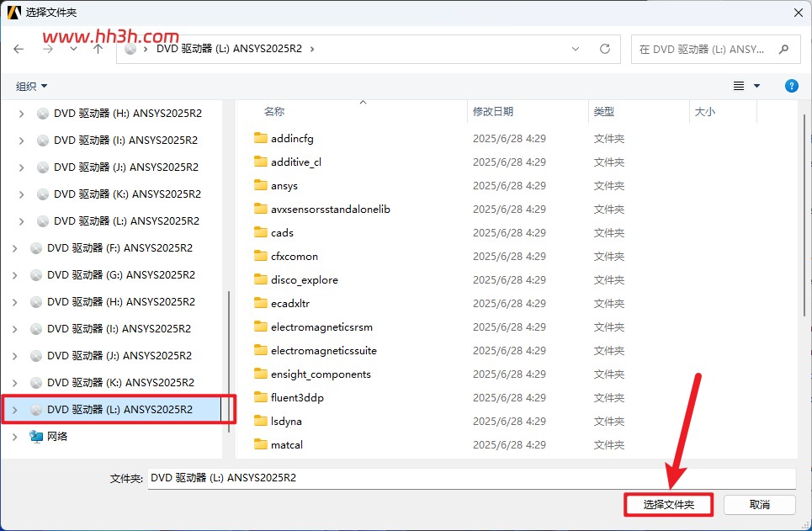Select electromagneticsrsm folder icon
812x531 pixels.
(x=261, y=327)
